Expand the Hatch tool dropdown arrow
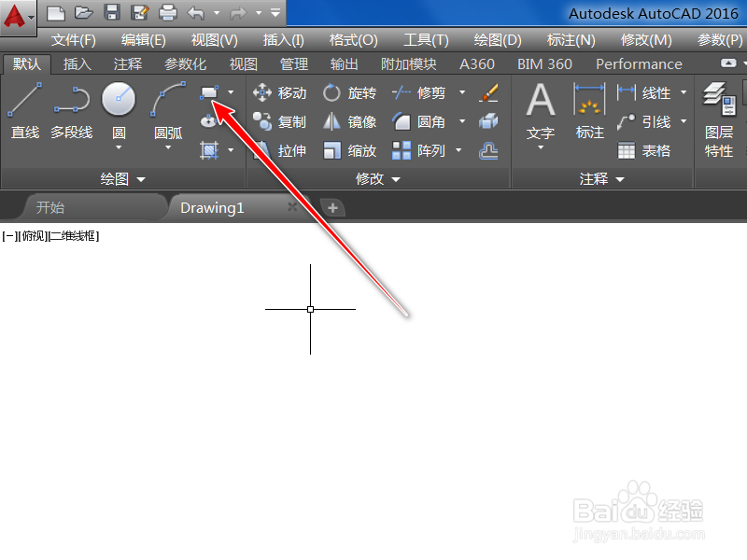Screen dimensions: 747x560 231,150
